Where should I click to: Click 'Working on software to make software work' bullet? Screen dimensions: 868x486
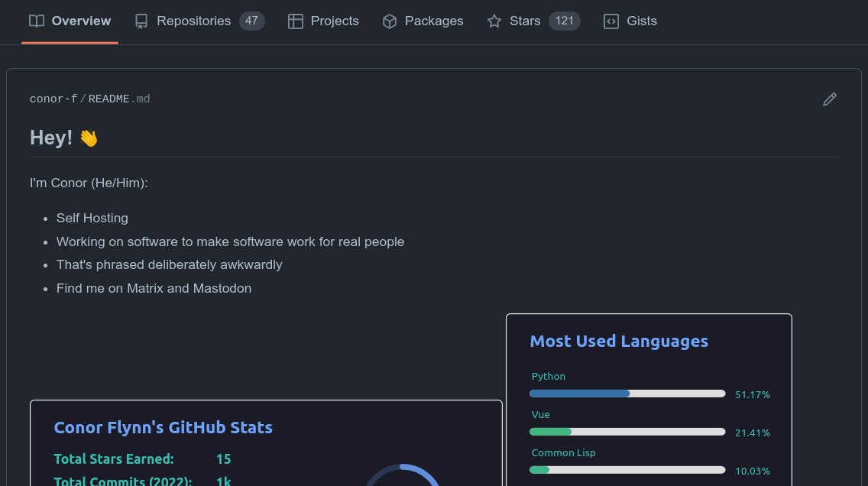230,242
